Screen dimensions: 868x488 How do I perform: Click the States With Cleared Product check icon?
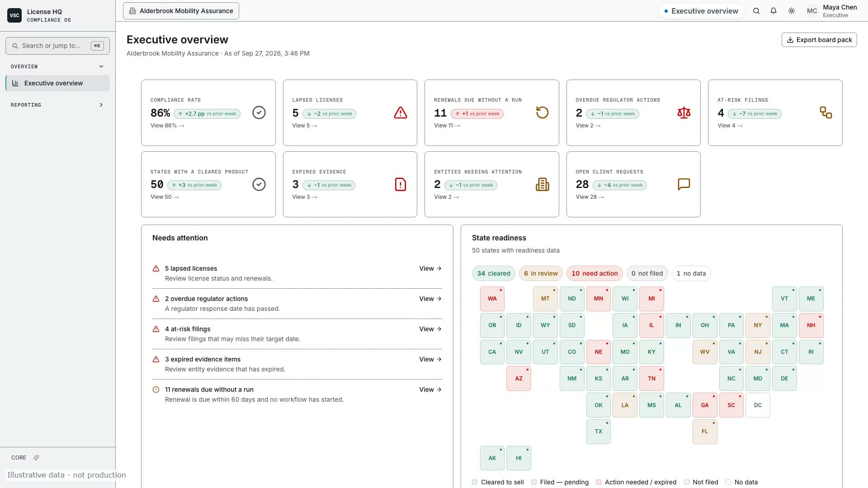pyautogui.click(x=259, y=184)
